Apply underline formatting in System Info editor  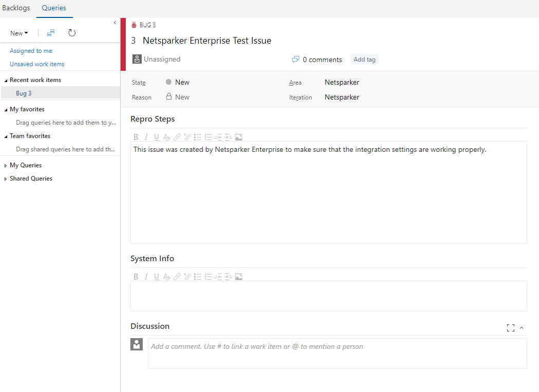click(156, 277)
